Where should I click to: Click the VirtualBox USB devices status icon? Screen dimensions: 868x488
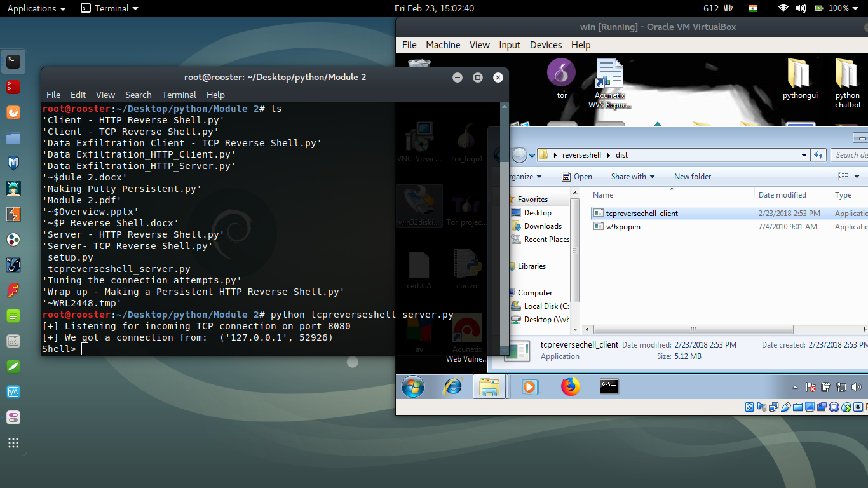(x=785, y=407)
